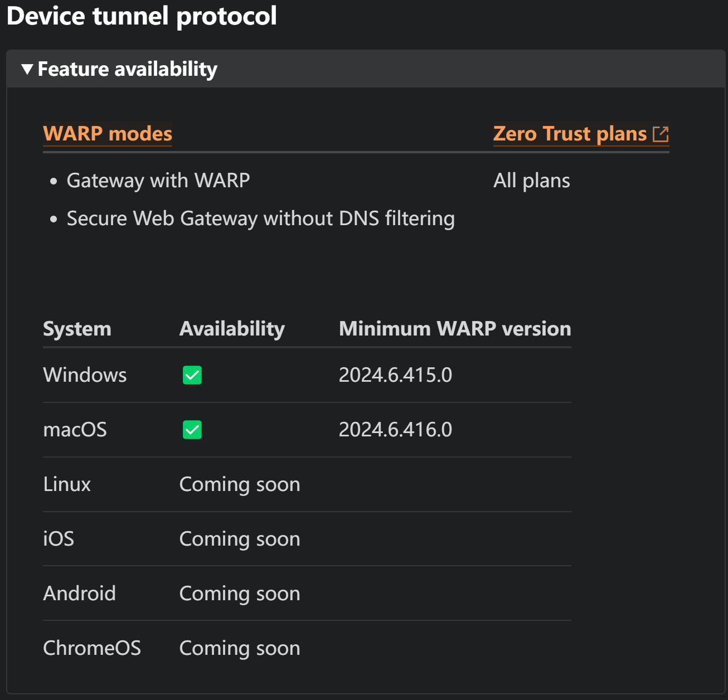This screenshot has width=728, height=700.
Task: Collapse the Feature availability section triangle
Action: coord(27,69)
